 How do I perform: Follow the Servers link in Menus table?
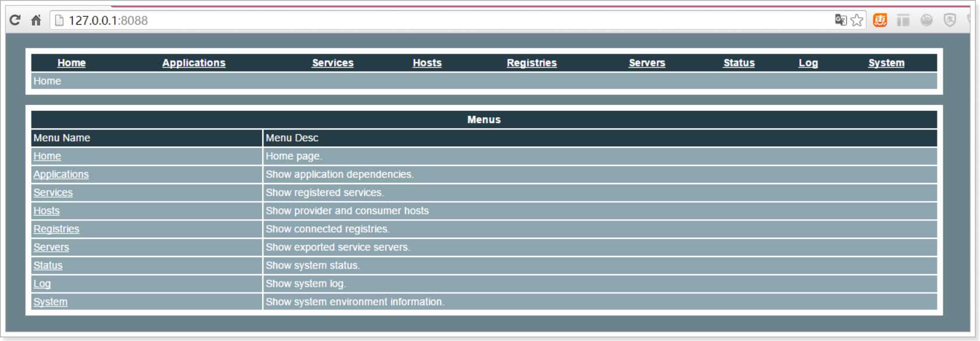pyautogui.click(x=51, y=247)
